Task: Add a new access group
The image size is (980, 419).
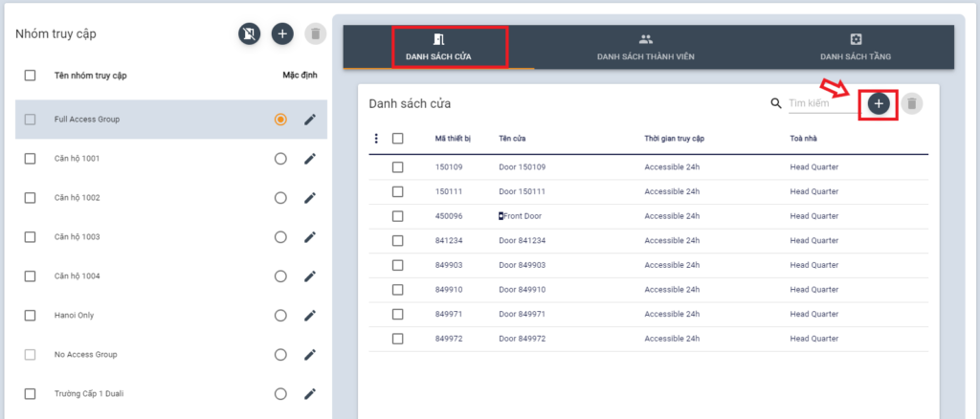Action: point(282,34)
